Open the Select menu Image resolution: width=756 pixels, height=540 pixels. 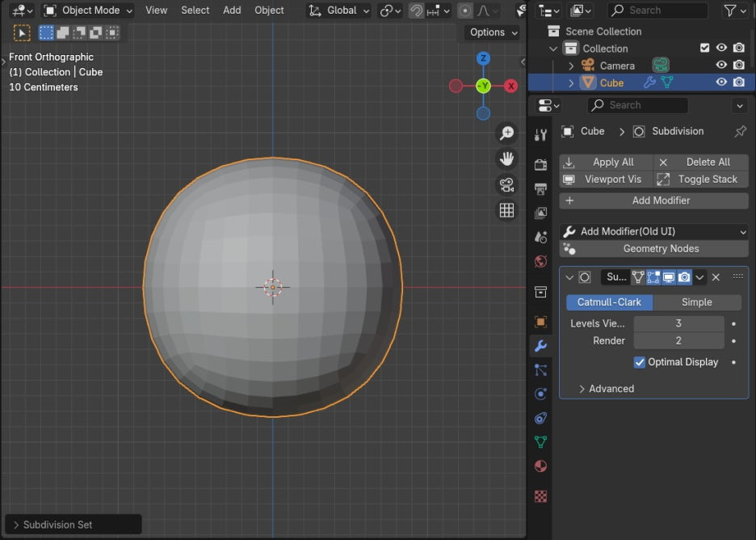[195, 11]
